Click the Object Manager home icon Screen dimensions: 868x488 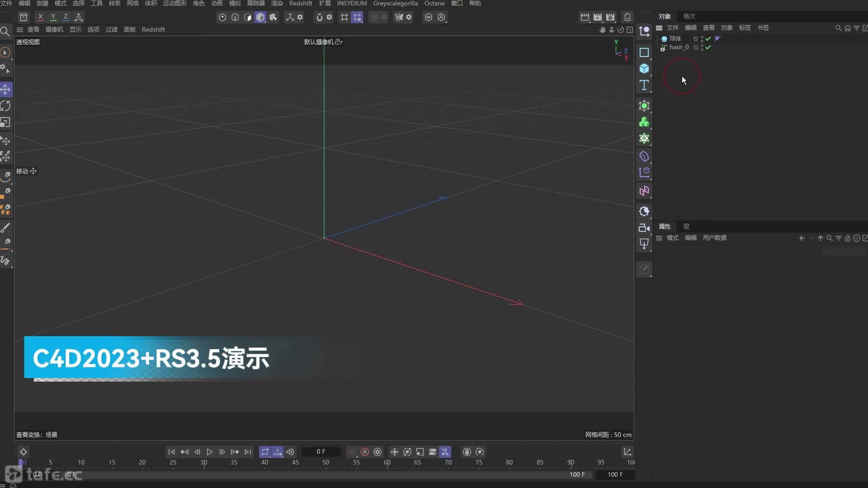point(848,28)
